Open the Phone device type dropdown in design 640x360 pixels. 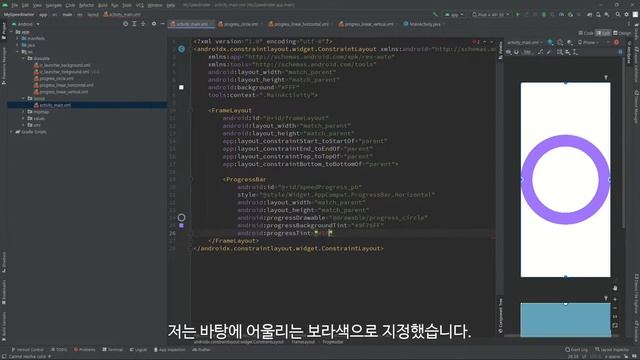[588, 42]
